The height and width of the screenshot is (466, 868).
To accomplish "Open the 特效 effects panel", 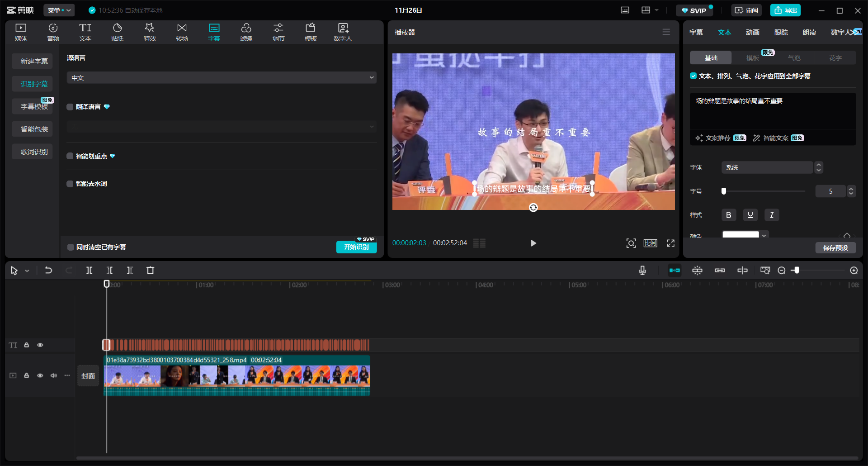I will pyautogui.click(x=150, y=32).
